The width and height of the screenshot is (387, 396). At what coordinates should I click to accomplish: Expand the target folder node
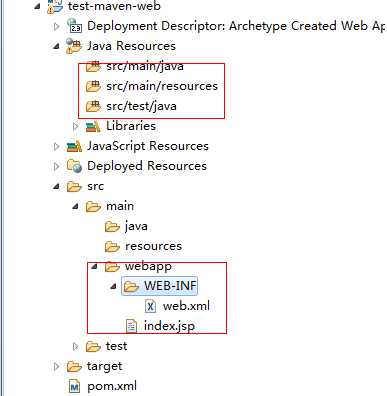point(57,366)
